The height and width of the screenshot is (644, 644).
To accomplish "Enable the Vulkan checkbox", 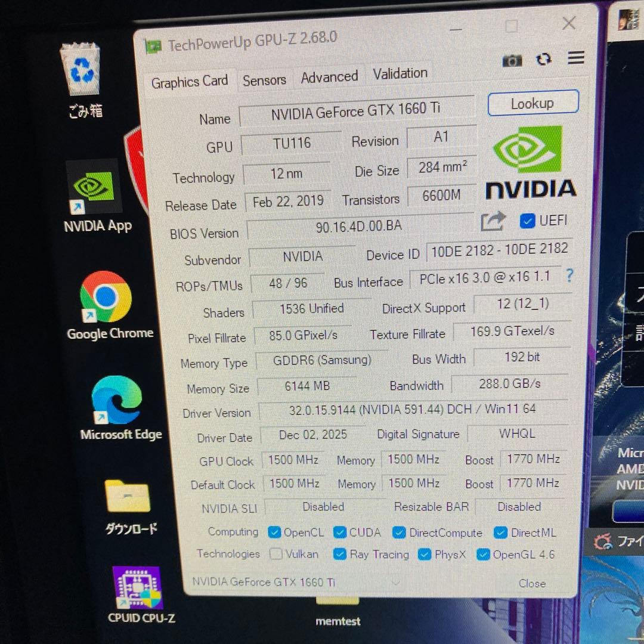I will tap(276, 554).
